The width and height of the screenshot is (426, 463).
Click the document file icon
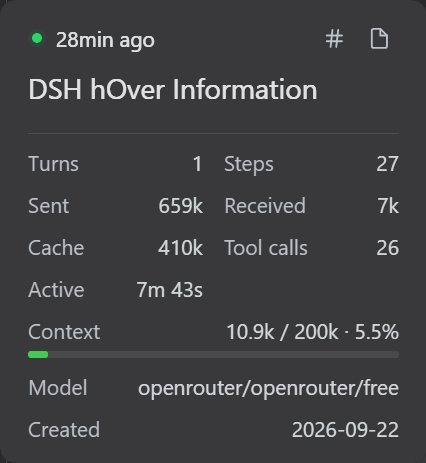coord(379,39)
